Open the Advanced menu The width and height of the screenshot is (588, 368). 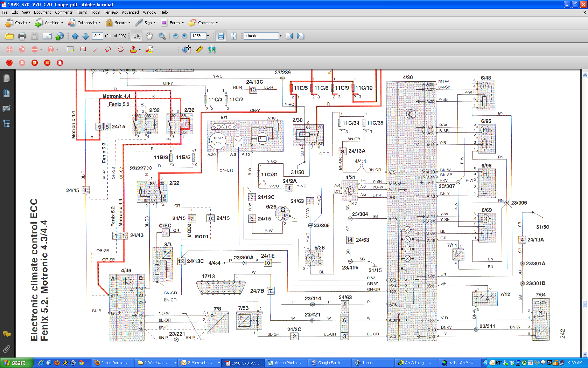(130, 12)
